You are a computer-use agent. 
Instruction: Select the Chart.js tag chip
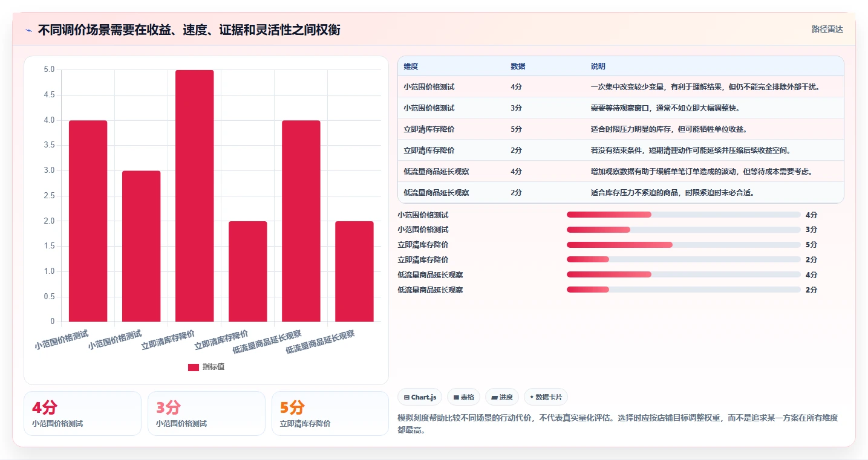(x=420, y=397)
